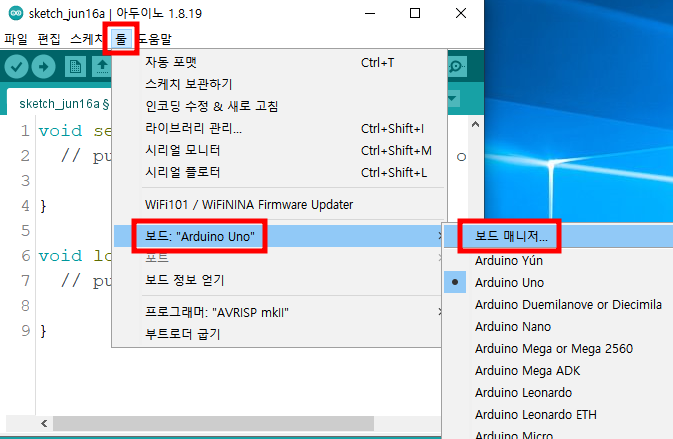Open 라이브러리 관리... entry
Viewport: 673px width, 439px height.
coord(279,128)
